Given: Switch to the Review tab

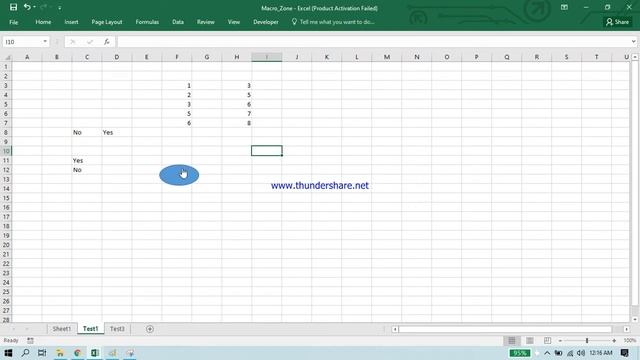Looking at the screenshot, I should (206, 22).
